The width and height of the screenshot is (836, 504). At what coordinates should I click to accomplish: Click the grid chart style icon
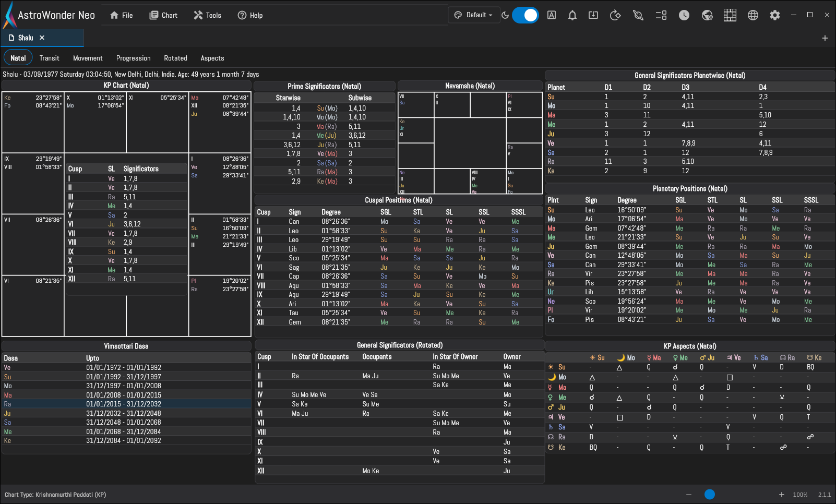730,15
